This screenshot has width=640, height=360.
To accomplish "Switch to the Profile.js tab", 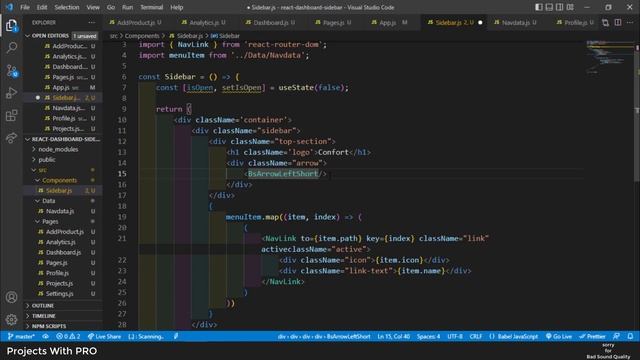I will pos(575,22).
